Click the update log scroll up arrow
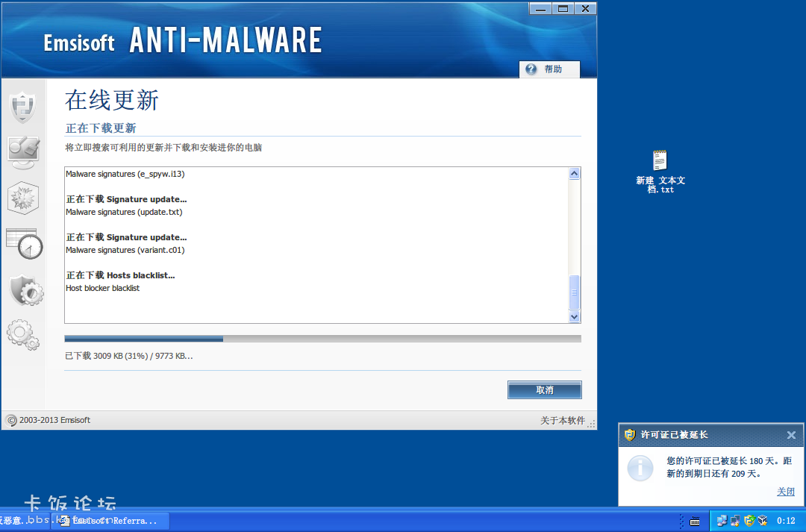The image size is (806, 532). tap(574, 174)
